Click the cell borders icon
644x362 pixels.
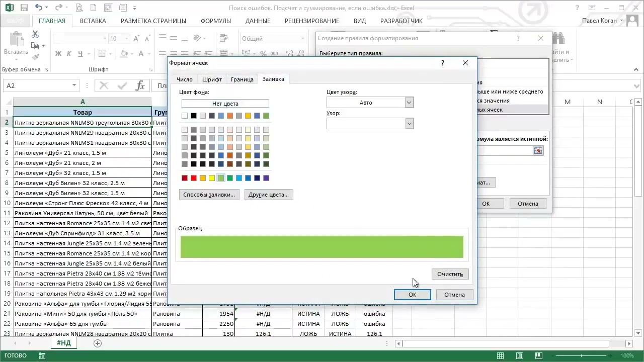point(101,54)
